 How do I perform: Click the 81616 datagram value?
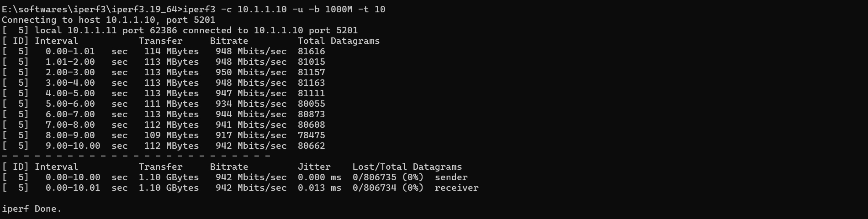pos(311,51)
